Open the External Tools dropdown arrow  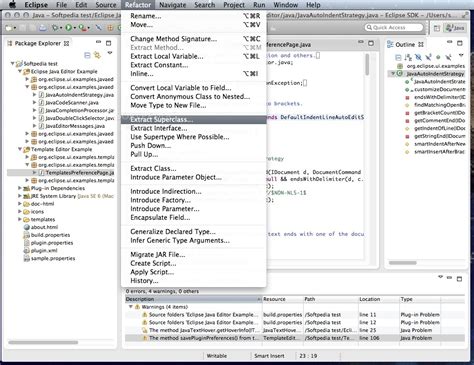(89, 28)
